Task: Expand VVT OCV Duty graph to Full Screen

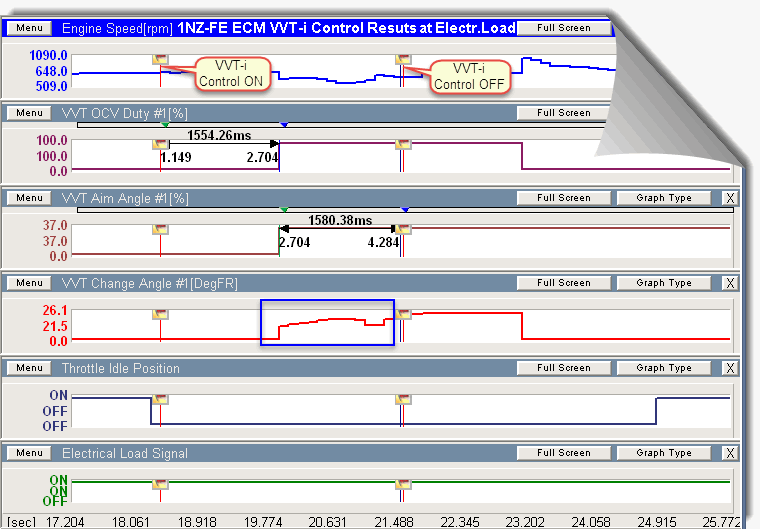Action: point(563,113)
